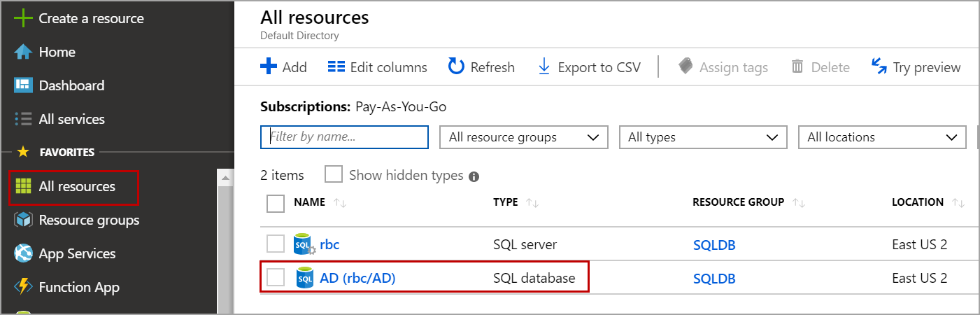
Task: Click the green plus Create a resource icon
Action: pos(24,19)
